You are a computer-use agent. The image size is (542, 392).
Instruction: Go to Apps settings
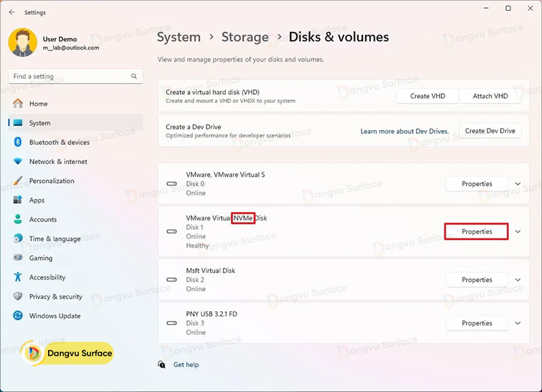pos(37,200)
